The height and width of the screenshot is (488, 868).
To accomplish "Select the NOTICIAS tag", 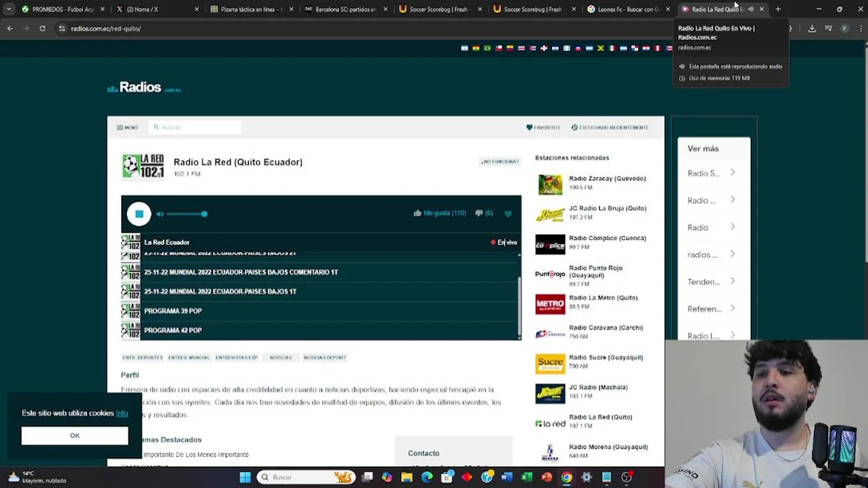I will [281, 357].
